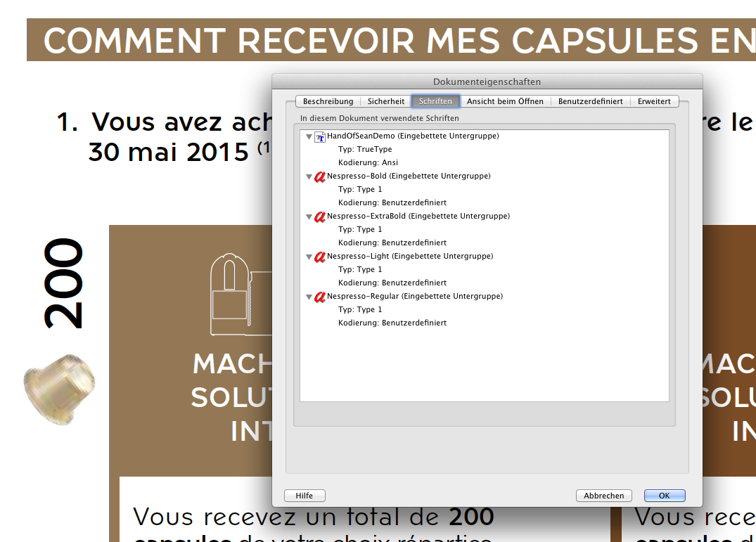The image size is (756, 542).
Task: Open the Ansicht beim Öffnen tab
Action: (505, 101)
